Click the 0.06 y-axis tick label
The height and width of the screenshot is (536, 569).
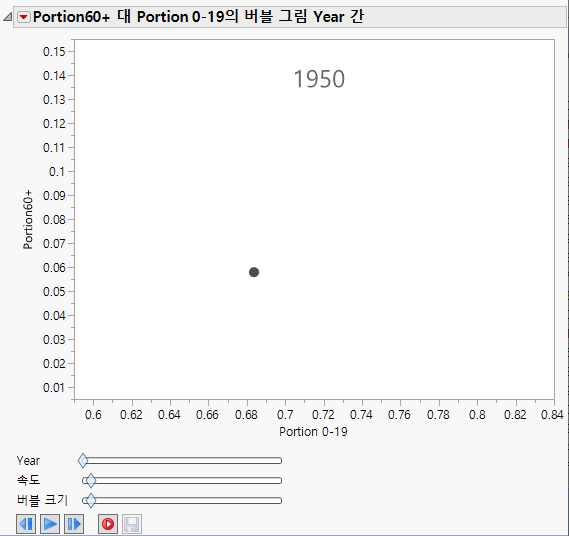click(x=54, y=267)
